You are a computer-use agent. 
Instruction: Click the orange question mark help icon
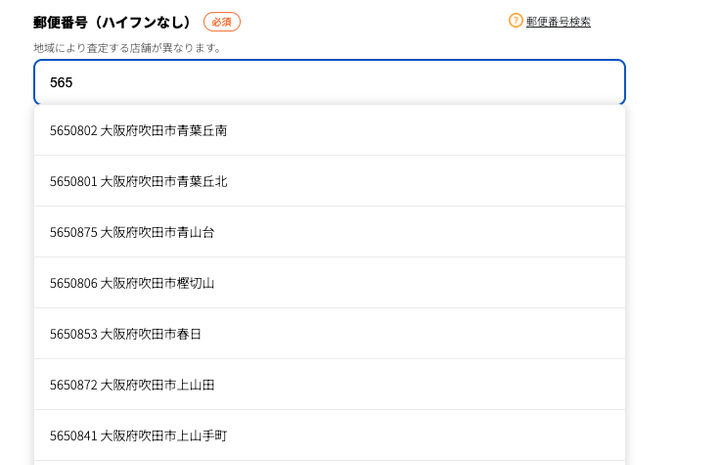coord(516,20)
